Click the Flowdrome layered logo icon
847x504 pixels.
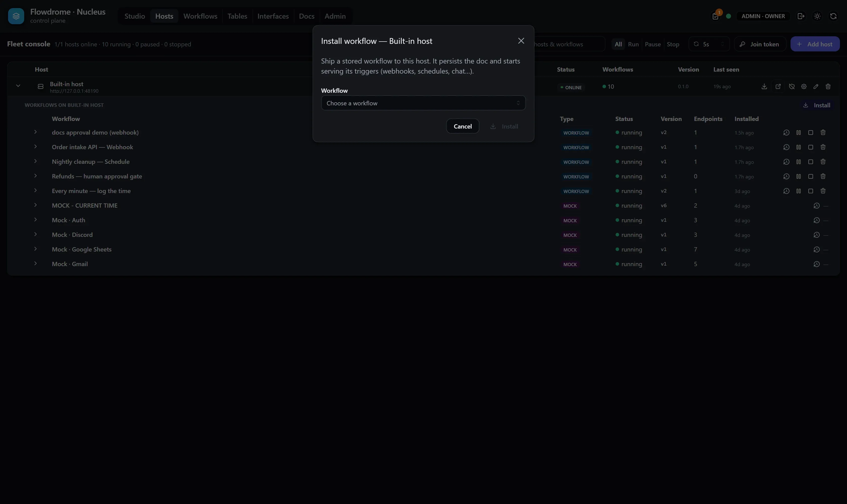pyautogui.click(x=16, y=16)
